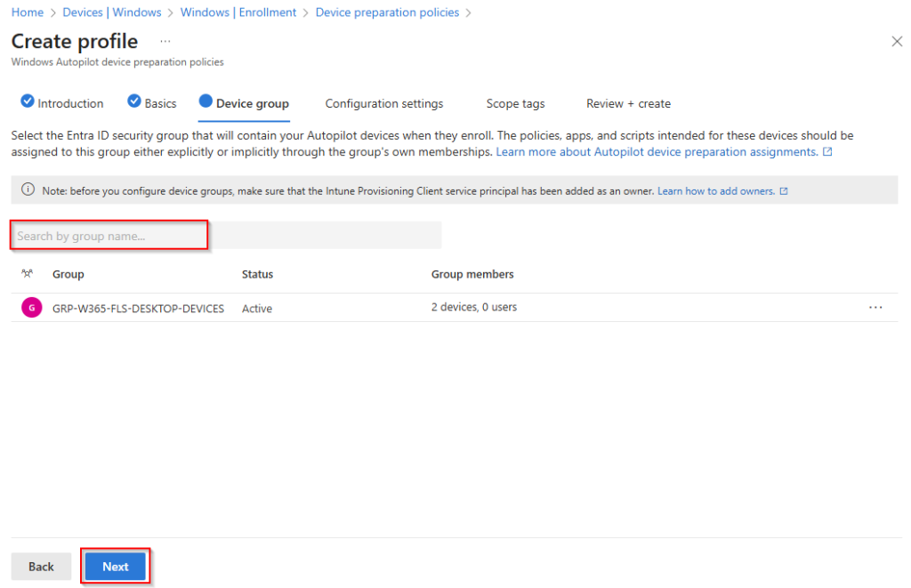
Task: Go to the Review + create tab
Action: (628, 104)
